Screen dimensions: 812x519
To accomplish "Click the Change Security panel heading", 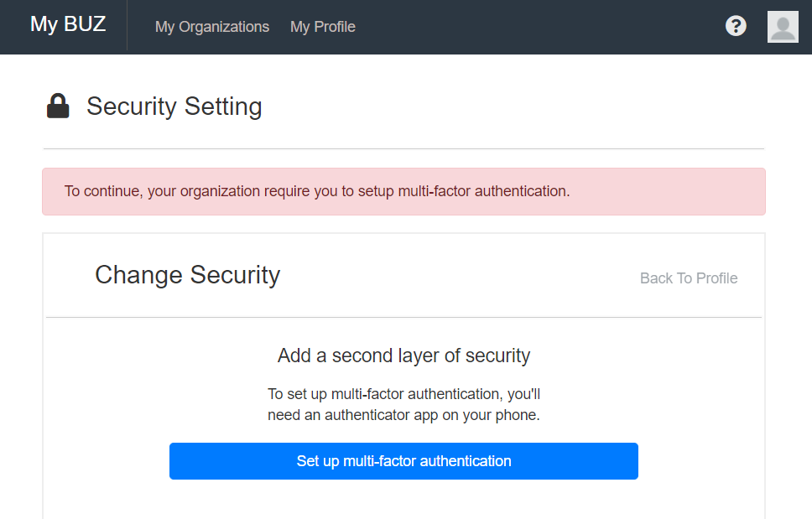I will coord(187,275).
